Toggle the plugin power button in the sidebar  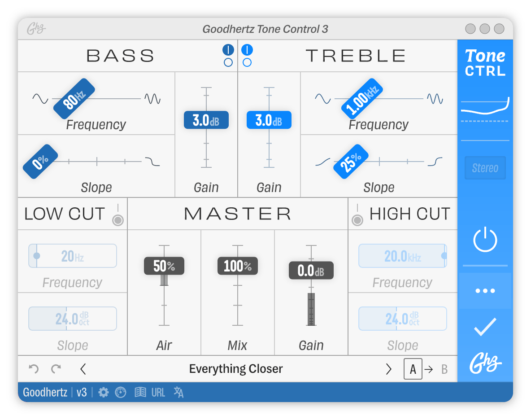click(x=485, y=239)
